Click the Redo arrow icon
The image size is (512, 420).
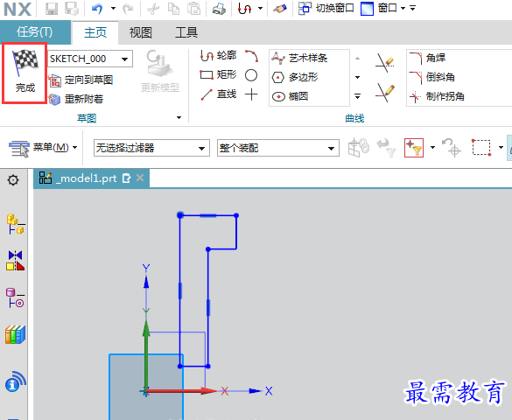coord(128,9)
